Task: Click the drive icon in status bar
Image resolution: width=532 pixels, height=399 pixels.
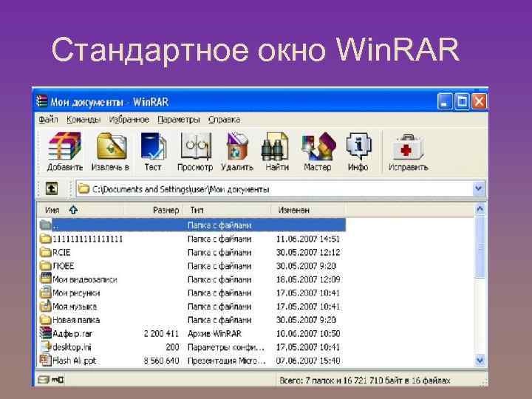Action: pos(44,380)
